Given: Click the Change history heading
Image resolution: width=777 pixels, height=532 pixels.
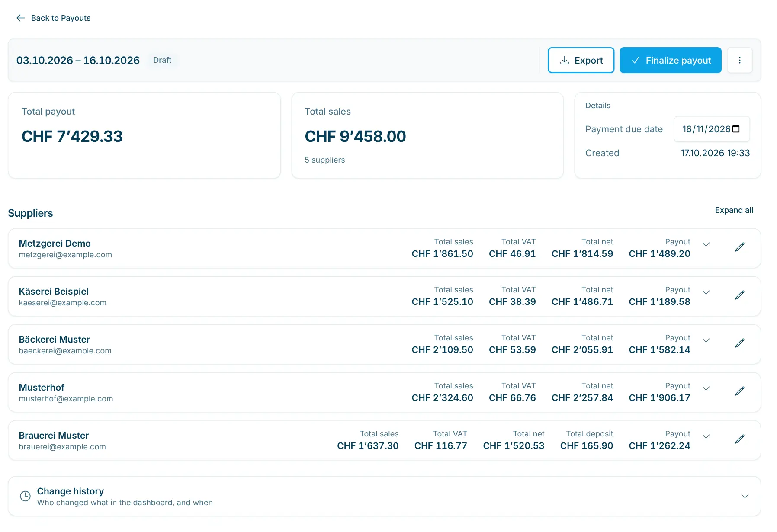Looking at the screenshot, I should (71, 491).
